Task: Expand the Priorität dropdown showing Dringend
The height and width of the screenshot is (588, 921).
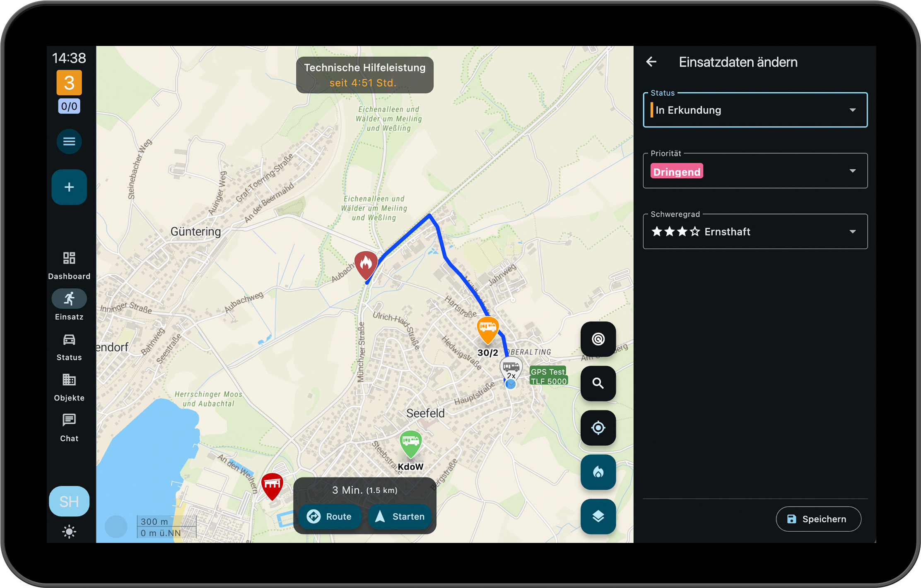Action: (x=755, y=171)
